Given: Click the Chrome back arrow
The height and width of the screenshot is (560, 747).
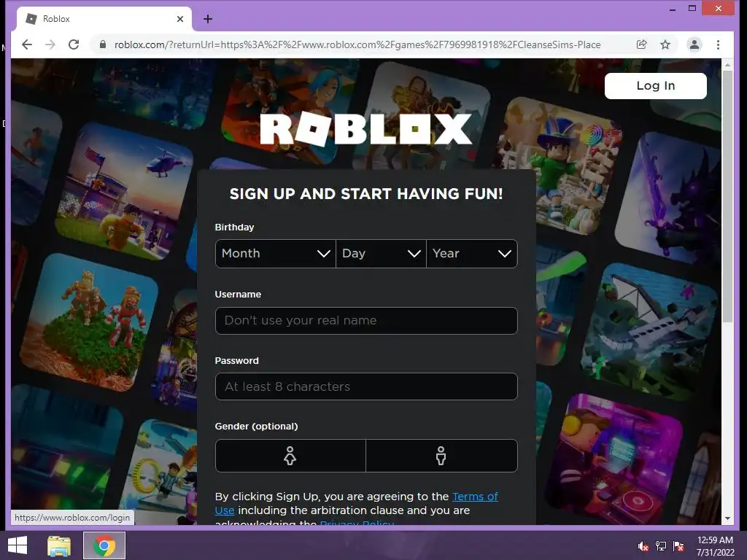Looking at the screenshot, I should pos(27,44).
